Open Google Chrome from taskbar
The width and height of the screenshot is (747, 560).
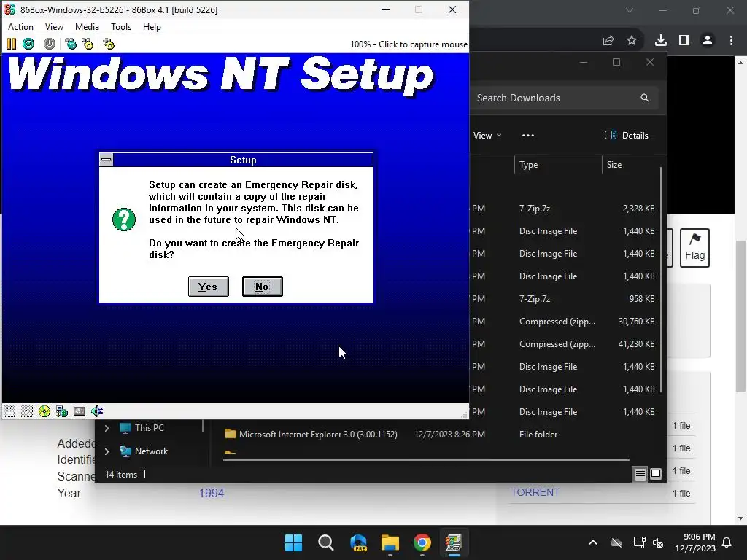point(422,542)
